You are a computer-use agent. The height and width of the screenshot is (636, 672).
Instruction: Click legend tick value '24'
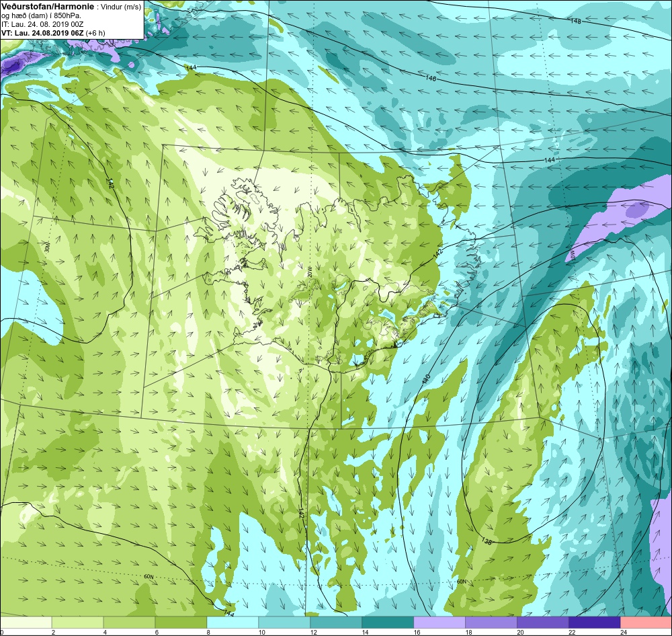coord(624,632)
